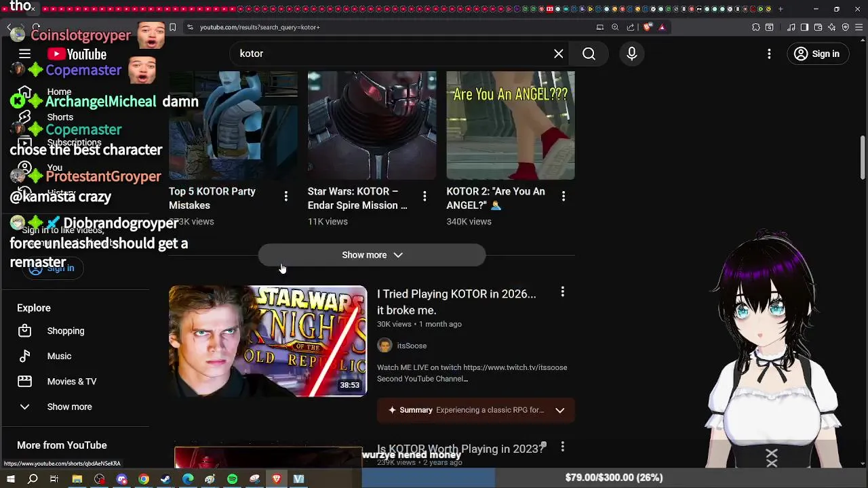The width and height of the screenshot is (868, 488).
Task: Open the Shorts sidebar item
Action: pos(60,117)
